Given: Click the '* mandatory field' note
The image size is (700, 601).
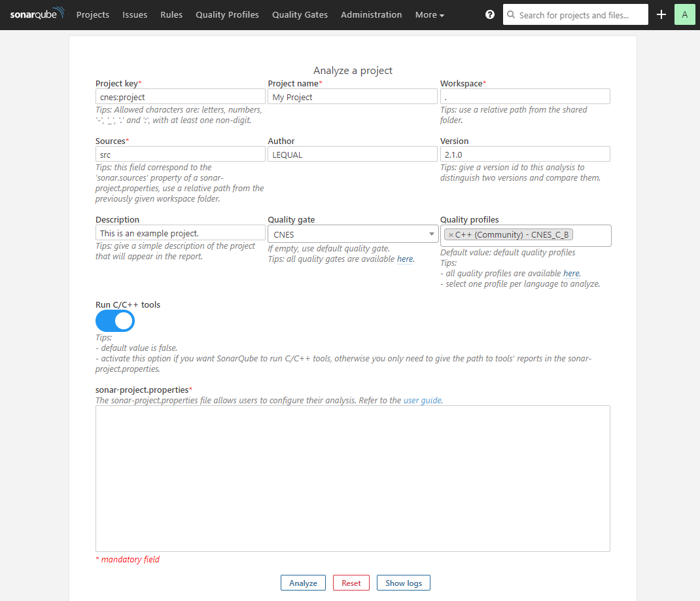Looking at the screenshot, I should coord(128,560).
